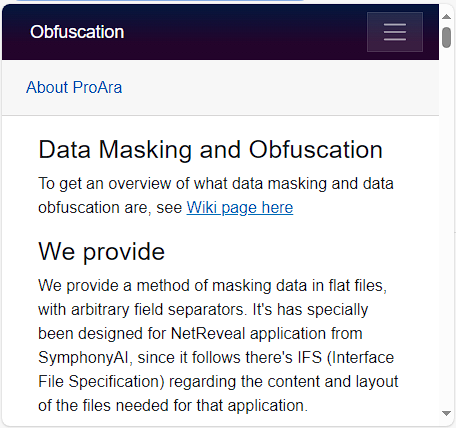Click the 'of the files needed' last line
This screenshot has height=428, width=456.
173,406
